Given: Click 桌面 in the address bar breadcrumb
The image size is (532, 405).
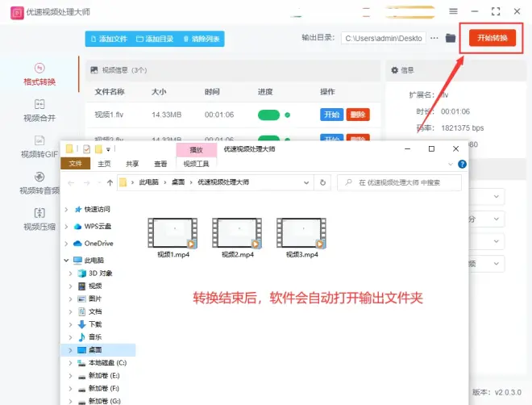Looking at the screenshot, I should 178,182.
